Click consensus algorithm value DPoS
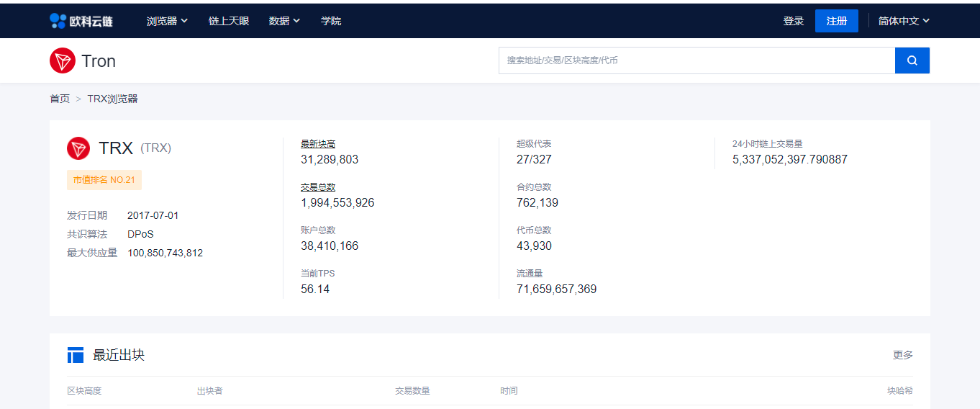The height and width of the screenshot is (409, 980). pyautogui.click(x=140, y=234)
